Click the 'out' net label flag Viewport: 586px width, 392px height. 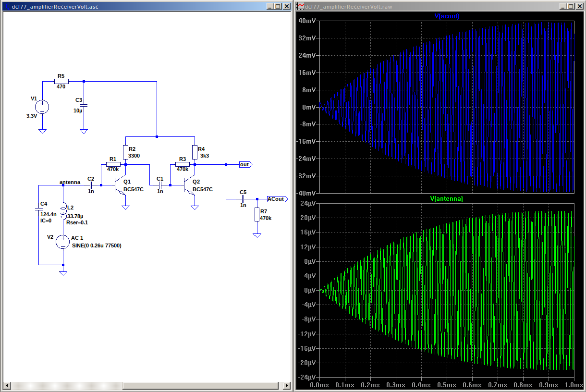(246, 164)
